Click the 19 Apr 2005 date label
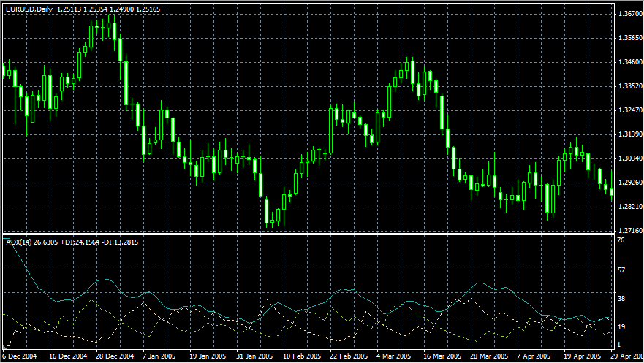 (x=583, y=356)
